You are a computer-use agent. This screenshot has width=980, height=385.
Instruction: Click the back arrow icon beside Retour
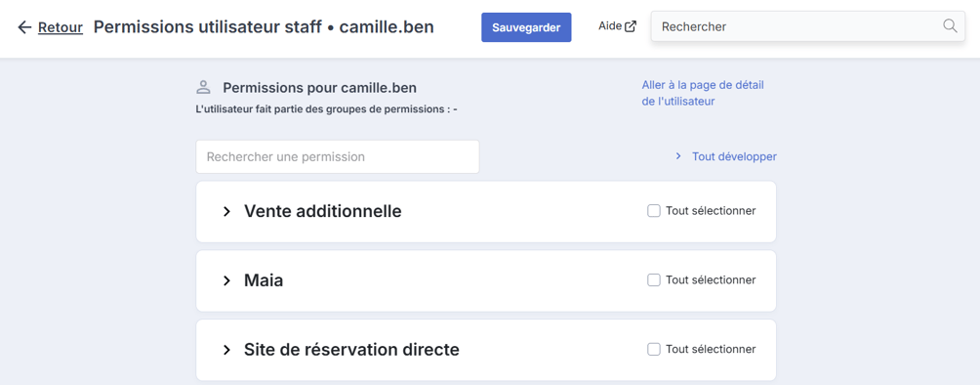point(24,27)
